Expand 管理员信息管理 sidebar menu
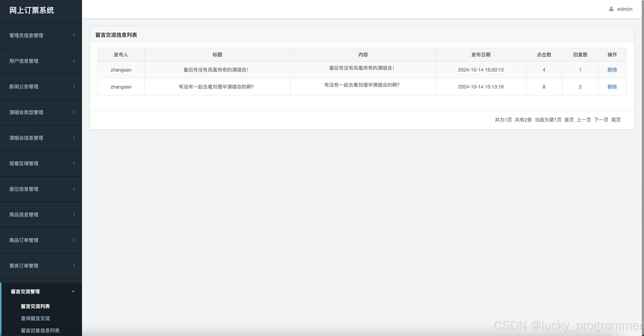The height and width of the screenshot is (336, 644). point(26,35)
